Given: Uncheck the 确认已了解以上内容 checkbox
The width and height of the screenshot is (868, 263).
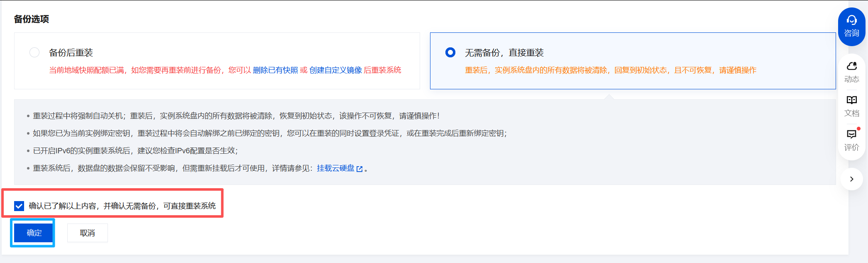Looking at the screenshot, I should tap(19, 206).
